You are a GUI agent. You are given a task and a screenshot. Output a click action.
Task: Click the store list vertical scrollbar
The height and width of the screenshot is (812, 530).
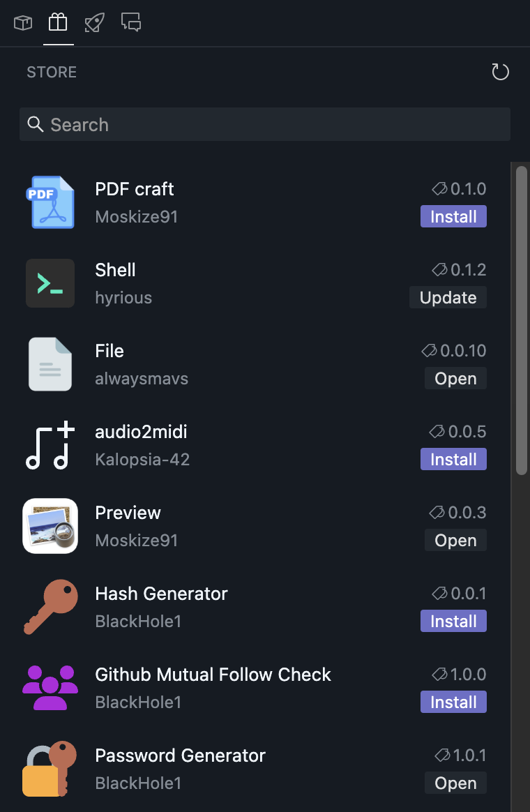pos(521,321)
